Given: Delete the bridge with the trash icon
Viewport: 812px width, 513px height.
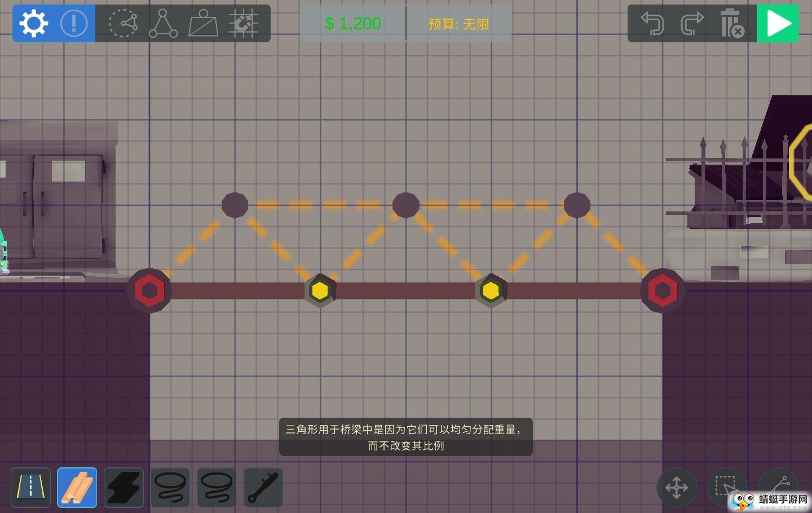Looking at the screenshot, I should [x=731, y=24].
